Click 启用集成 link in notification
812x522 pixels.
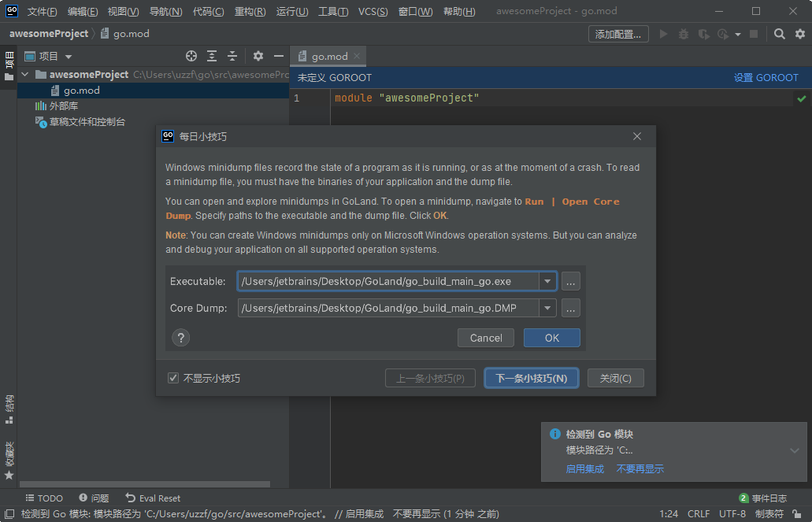584,468
